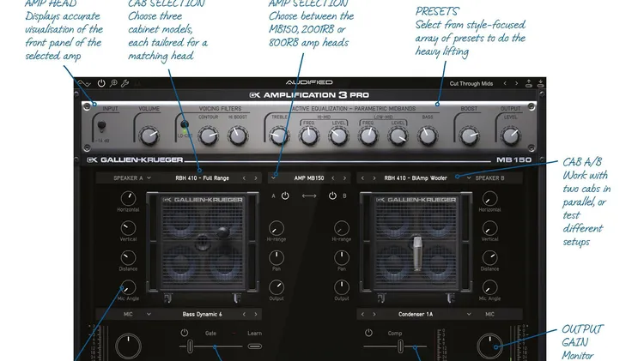644x361 pixels.
Task: Click the dynamic microphone on Speaker A cabinet
Action: coord(222,232)
